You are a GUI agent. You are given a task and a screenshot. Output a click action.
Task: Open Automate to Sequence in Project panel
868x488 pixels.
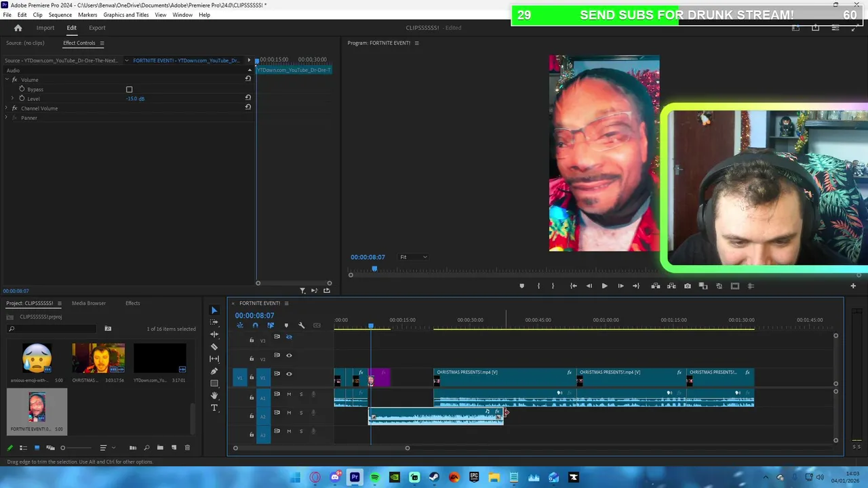(x=133, y=447)
